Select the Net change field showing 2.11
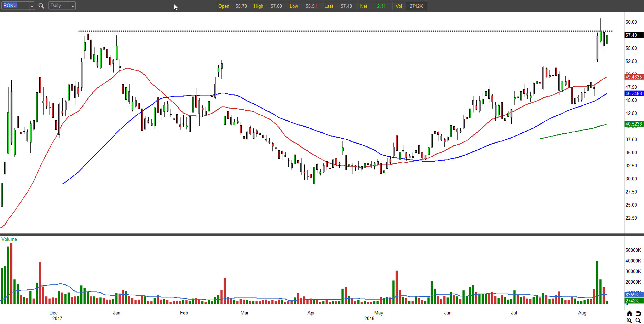644x324 pixels. coord(374,6)
